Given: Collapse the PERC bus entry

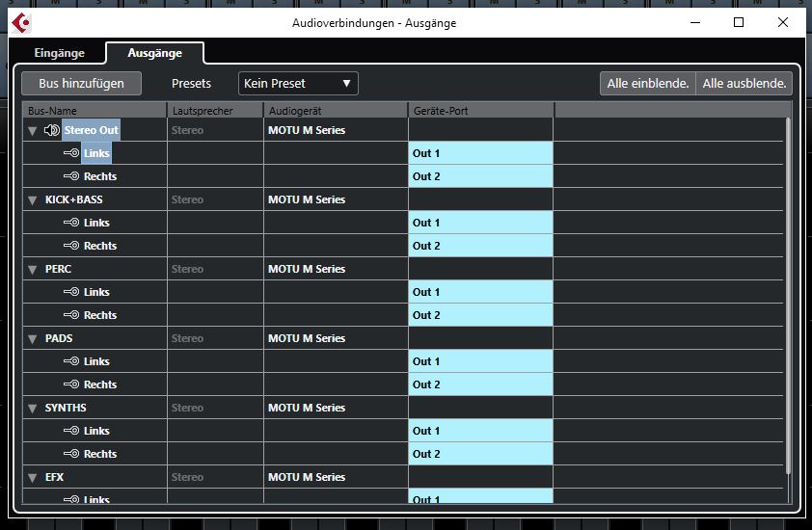Looking at the screenshot, I should pos(32,270).
